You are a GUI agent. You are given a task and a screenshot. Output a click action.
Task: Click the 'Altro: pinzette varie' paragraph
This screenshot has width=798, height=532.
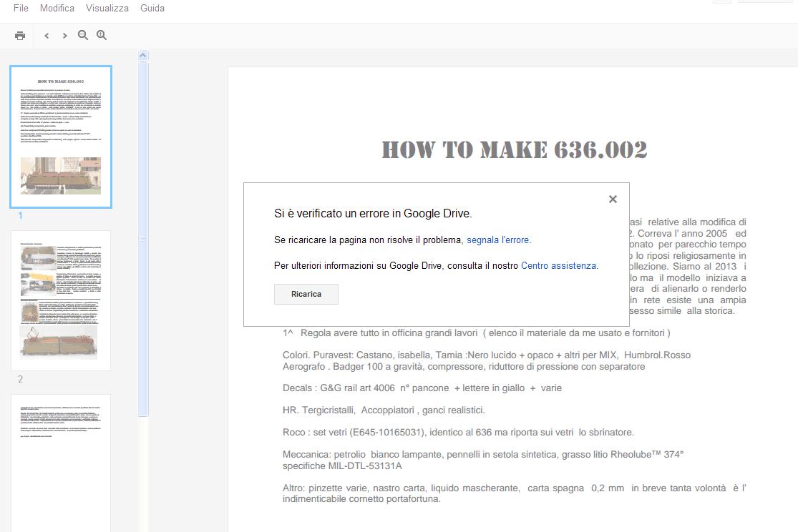514,493
